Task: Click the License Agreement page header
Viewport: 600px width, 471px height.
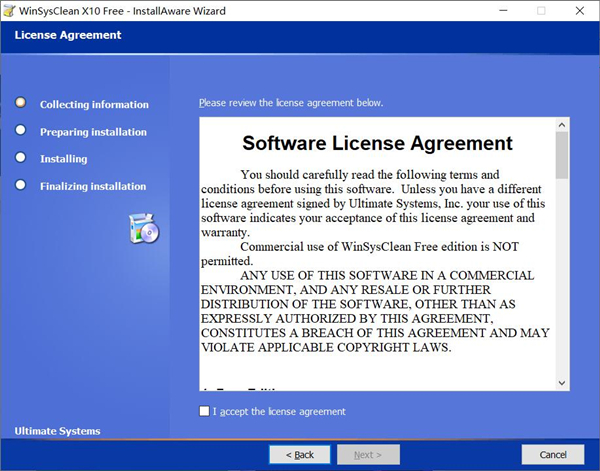Action: 68,36
